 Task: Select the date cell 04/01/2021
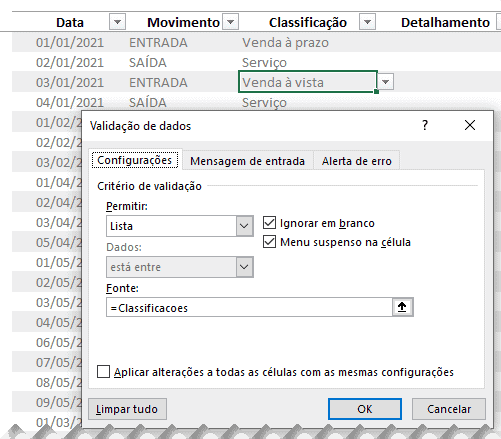click(70, 102)
